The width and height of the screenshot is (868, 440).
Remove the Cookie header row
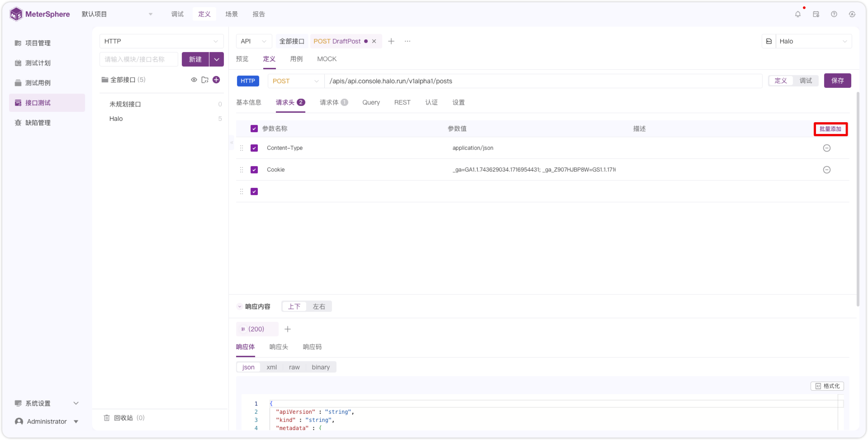coord(826,170)
